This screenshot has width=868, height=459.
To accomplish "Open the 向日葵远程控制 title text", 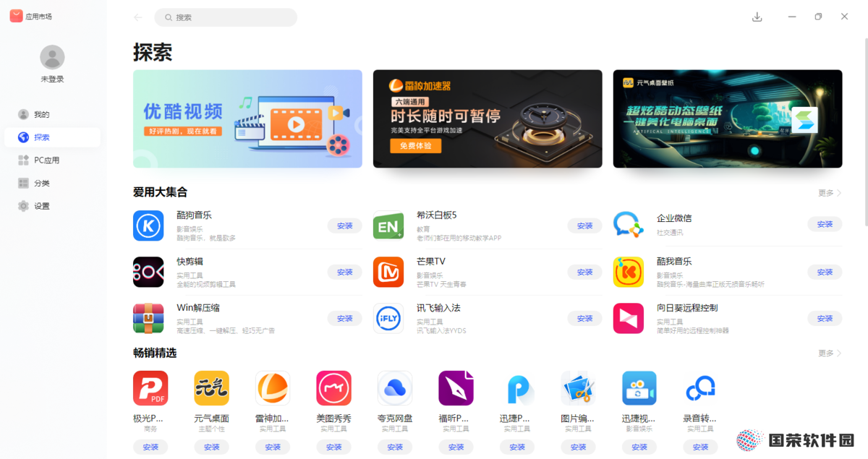I will (687, 308).
